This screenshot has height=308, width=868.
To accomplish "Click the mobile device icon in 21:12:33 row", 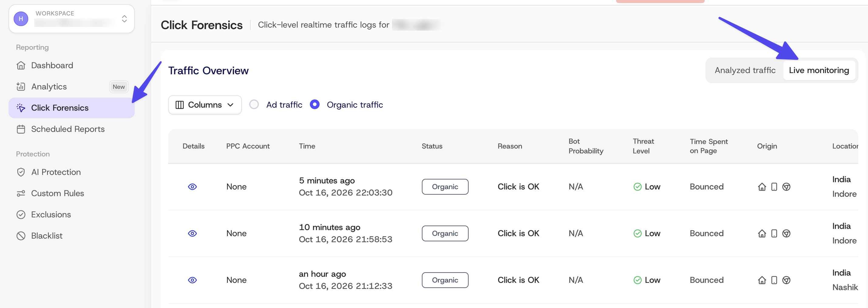I will 774,280.
